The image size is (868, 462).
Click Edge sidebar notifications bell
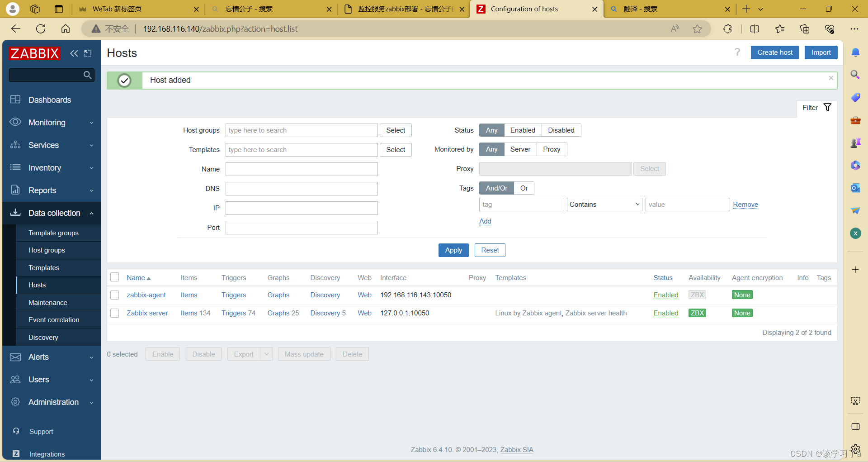click(855, 52)
